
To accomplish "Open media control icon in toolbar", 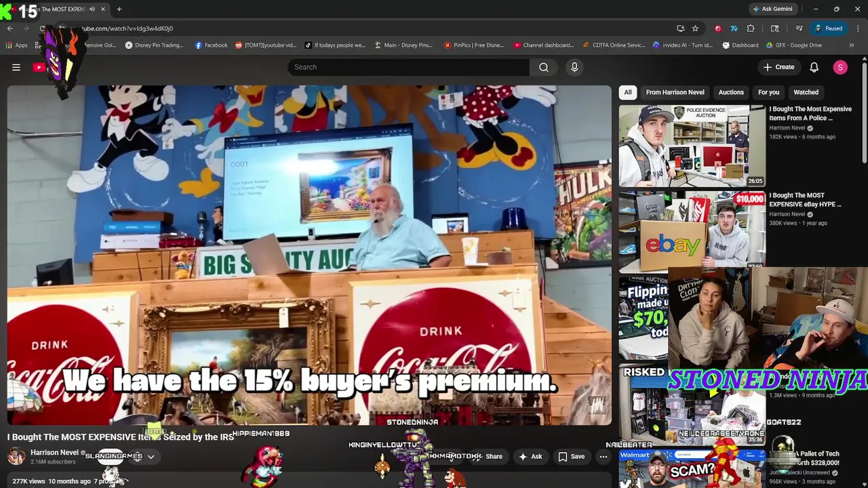I will [800, 28].
